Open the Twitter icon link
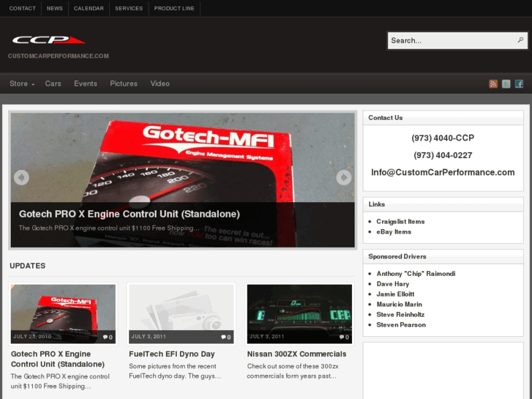The image size is (532, 399). 506,83
